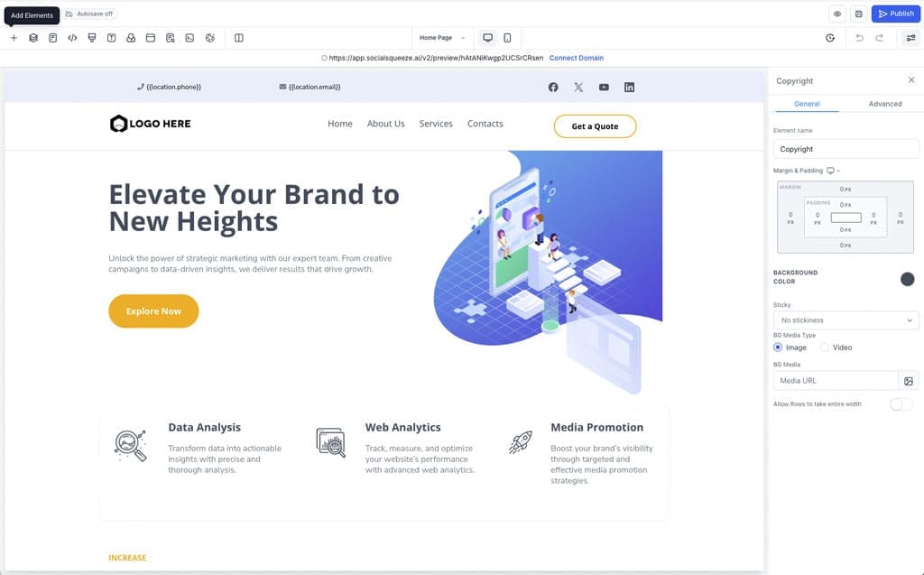Enable Allow Rows to take entire width
Image resolution: width=924 pixels, height=575 pixels.
point(901,404)
